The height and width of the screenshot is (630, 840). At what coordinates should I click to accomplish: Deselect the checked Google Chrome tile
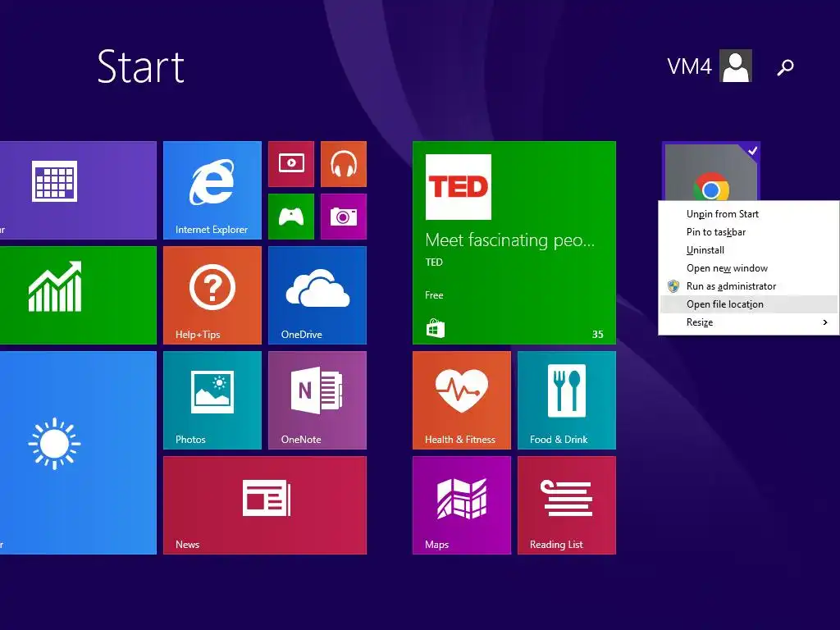tap(711, 171)
